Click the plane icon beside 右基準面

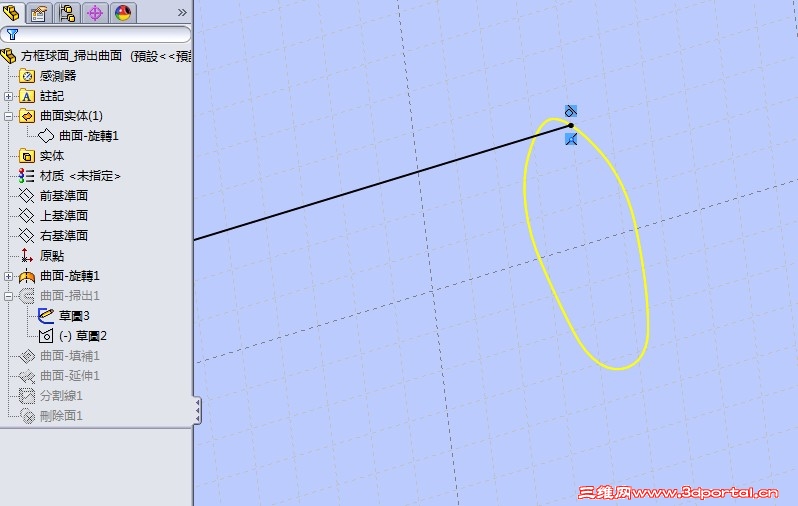click(26, 236)
